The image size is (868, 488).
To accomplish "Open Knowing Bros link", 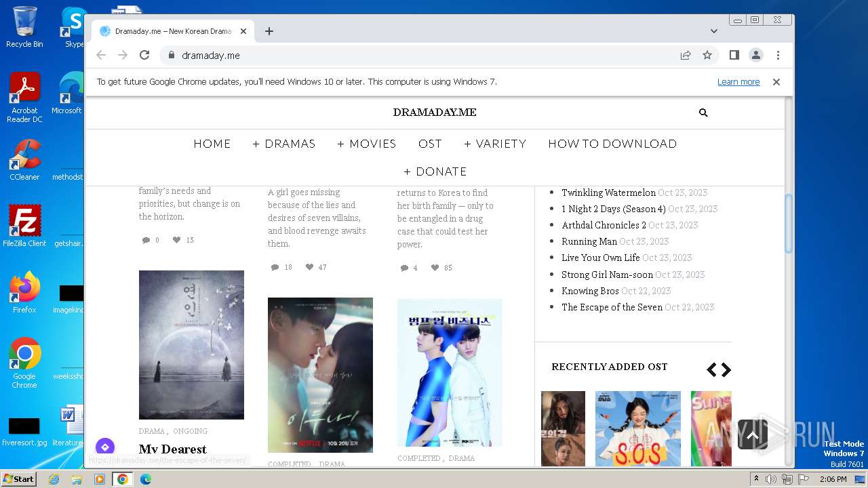I will [590, 291].
